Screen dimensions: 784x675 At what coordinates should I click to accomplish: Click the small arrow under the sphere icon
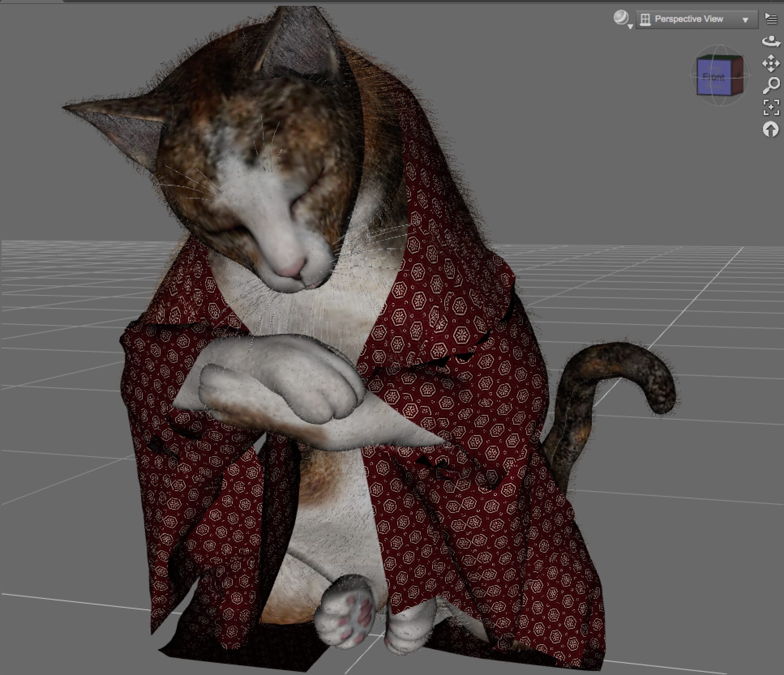tap(630, 26)
